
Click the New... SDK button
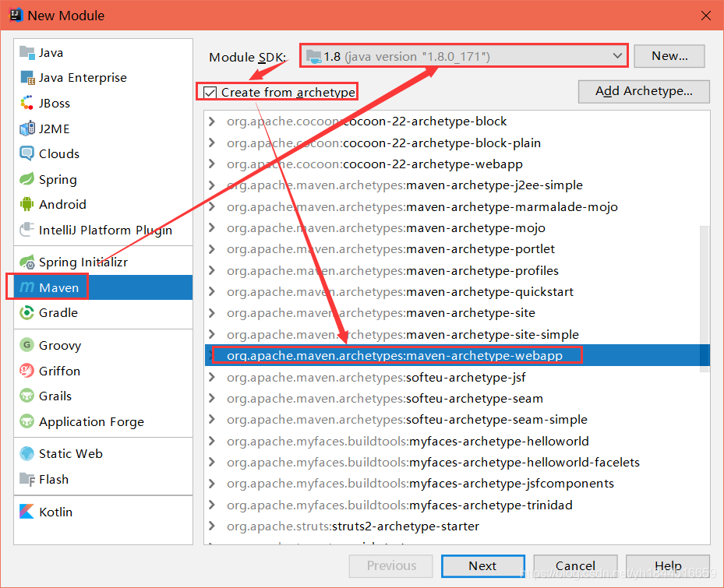pyautogui.click(x=669, y=56)
